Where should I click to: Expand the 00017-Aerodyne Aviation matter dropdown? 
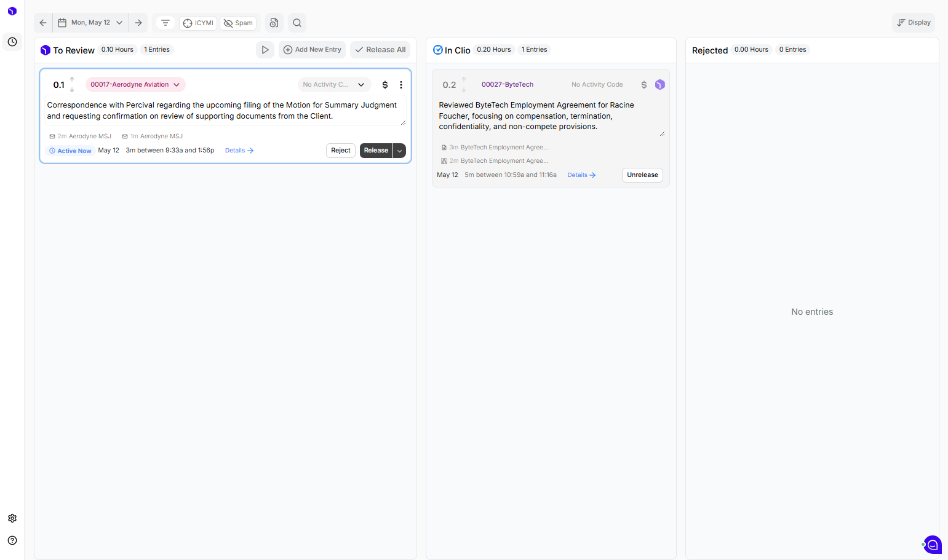[135, 85]
